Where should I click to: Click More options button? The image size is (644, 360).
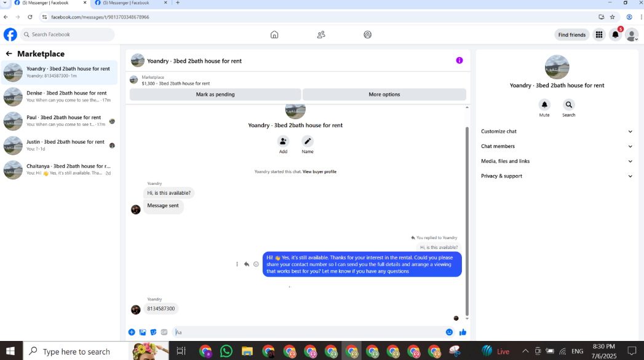click(x=384, y=95)
